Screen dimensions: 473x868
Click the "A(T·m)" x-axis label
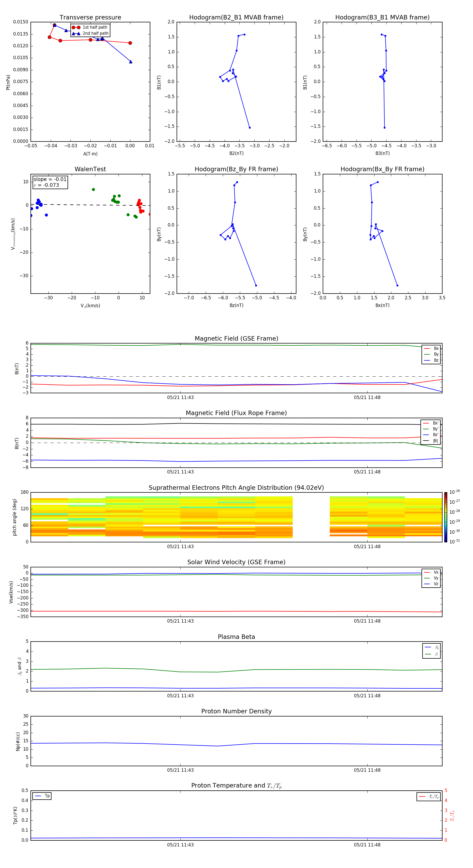pyautogui.click(x=90, y=154)
